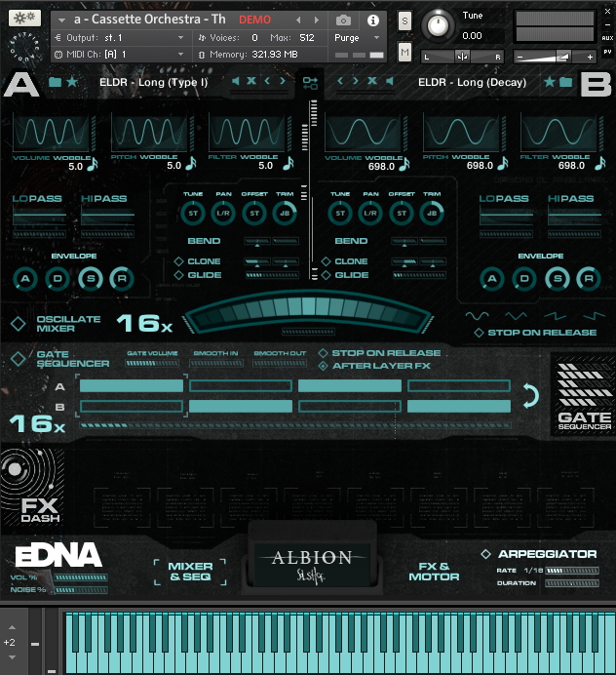
Task: Toggle tempo sync note for layer A Volume Wobble
Action: click(x=93, y=165)
